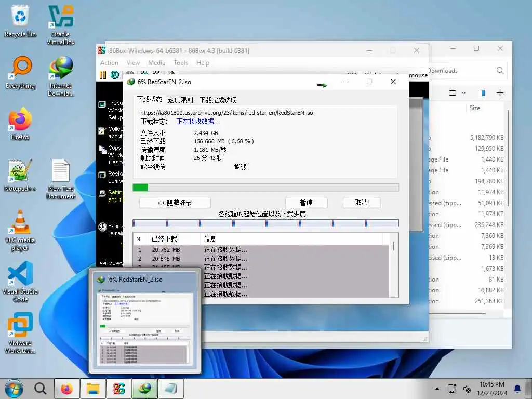
Task: Select thread row 1 with 20.762 MB
Action: (x=261, y=250)
